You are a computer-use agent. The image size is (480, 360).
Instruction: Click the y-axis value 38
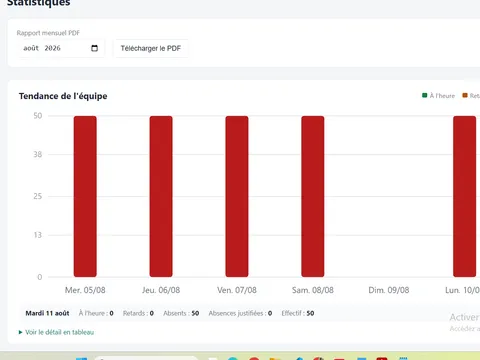click(38, 154)
